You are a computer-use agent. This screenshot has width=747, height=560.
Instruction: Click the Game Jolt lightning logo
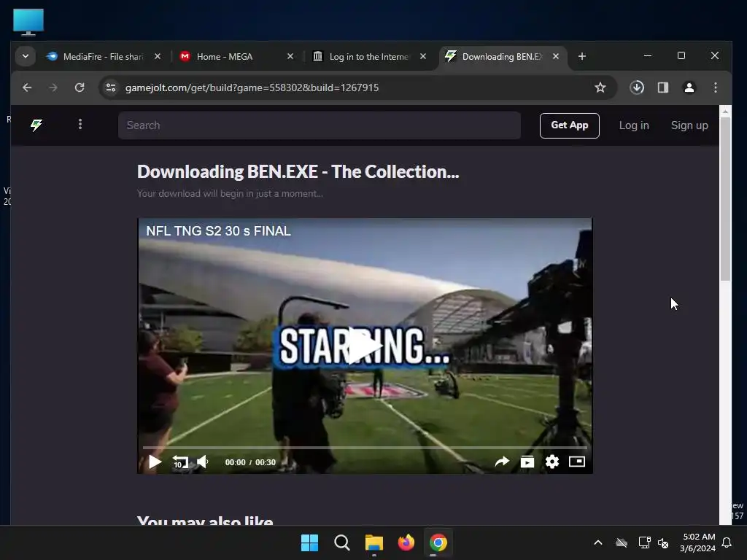[36, 125]
